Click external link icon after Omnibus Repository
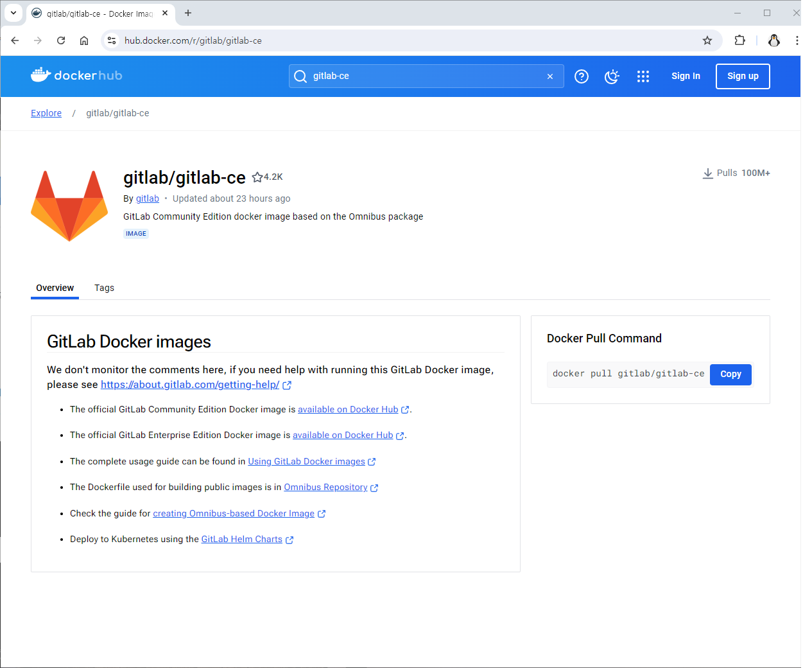The height and width of the screenshot is (668, 812). coord(374,488)
